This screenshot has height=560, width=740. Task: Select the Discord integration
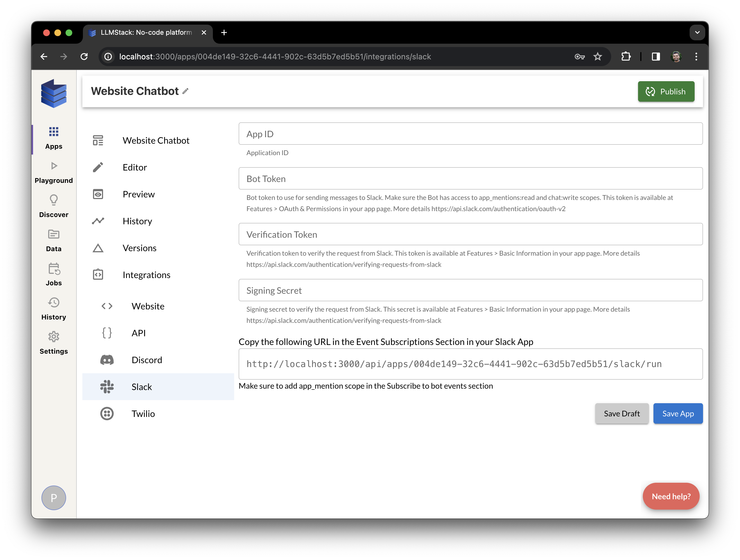pos(147,360)
